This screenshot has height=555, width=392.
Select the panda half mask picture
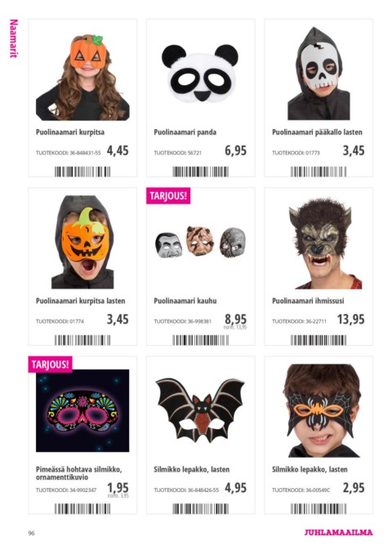coord(200,74)
